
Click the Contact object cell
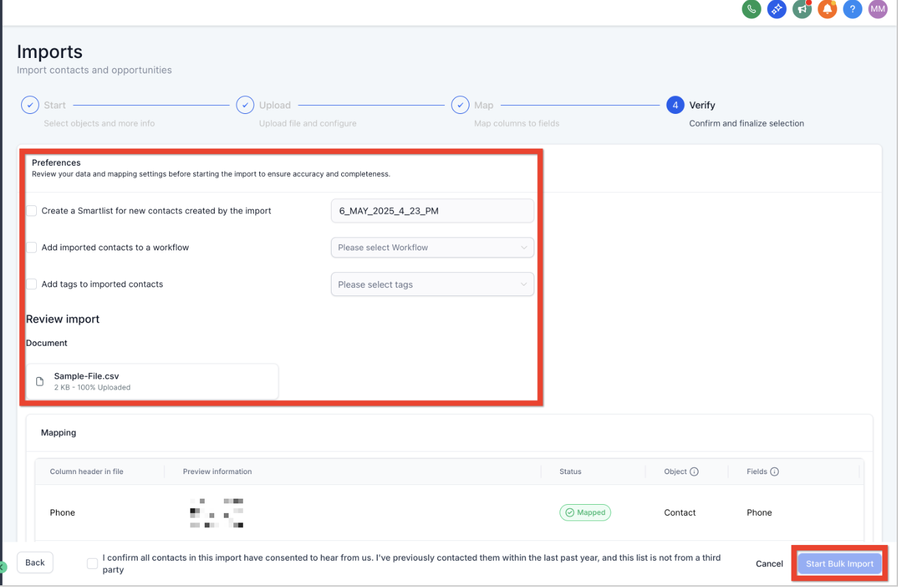[x=680, y=512]
